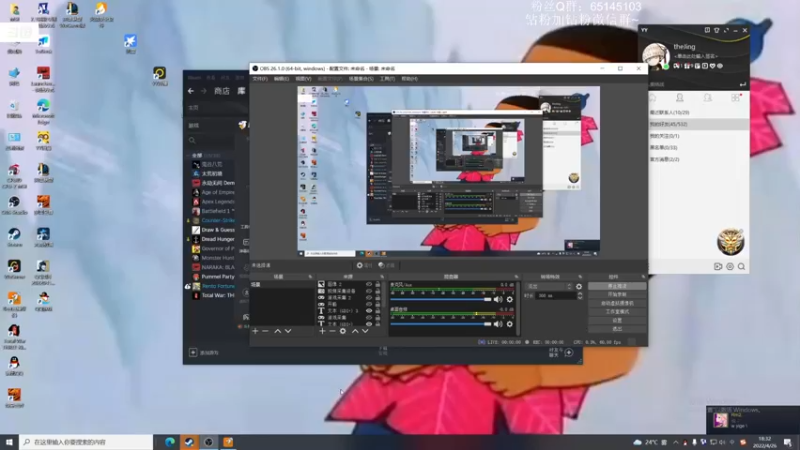
Task: Open source properties gear in Sources toolbar
Action: [x=343, y=331]
